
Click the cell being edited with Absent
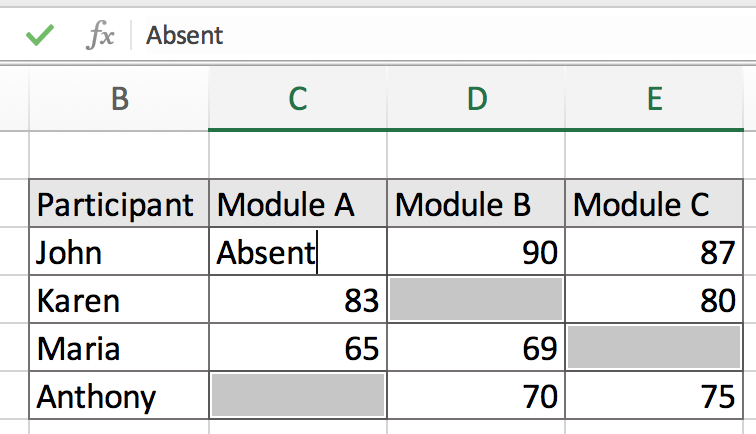(x=297, y=252)
